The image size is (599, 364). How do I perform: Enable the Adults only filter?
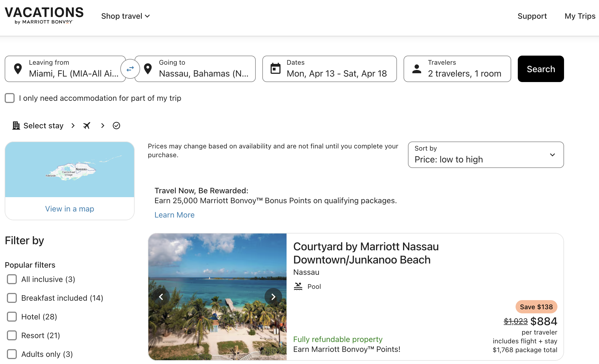click(12, 354)
